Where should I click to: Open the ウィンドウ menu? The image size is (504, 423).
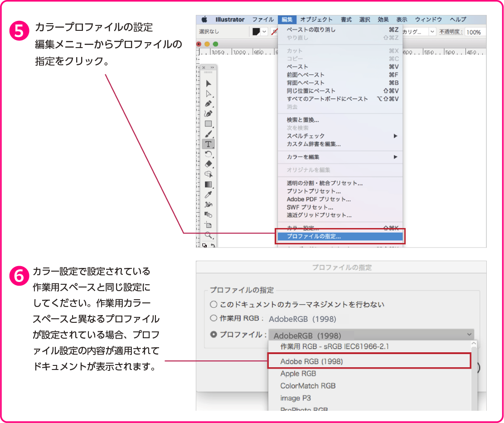point(428,19)
